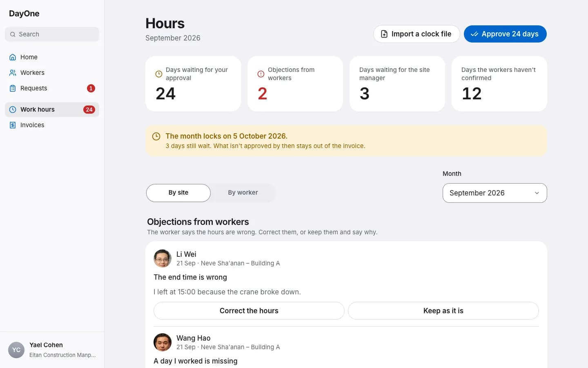
Task: Click Yael Cohen account name
Action: click(x=46, y=345)
